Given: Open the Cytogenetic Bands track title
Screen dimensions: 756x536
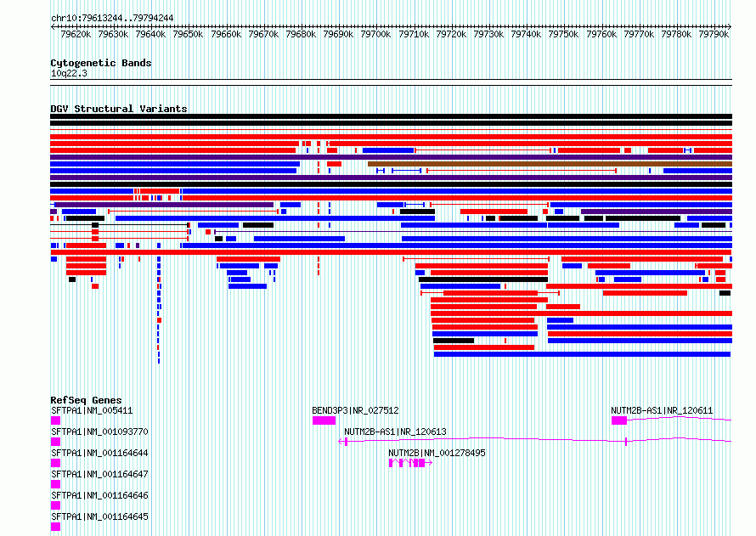Looking at the screenshot, I should (101, 63).
